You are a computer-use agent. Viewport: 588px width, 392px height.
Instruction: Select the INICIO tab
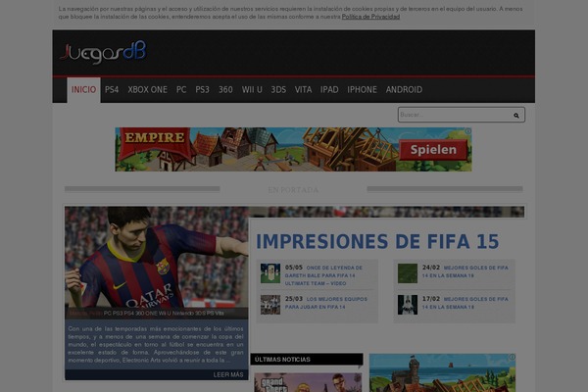84,89
